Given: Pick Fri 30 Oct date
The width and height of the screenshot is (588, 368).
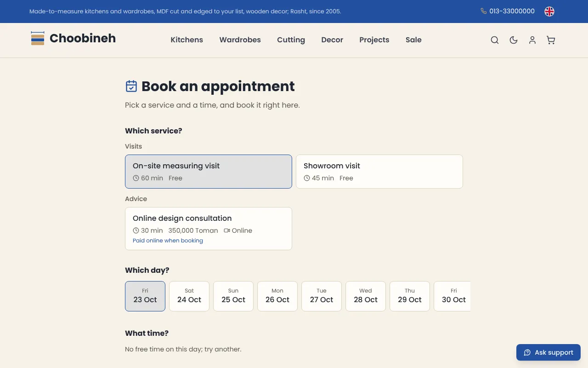Looking at the screenshot, I should pos(452,296).
